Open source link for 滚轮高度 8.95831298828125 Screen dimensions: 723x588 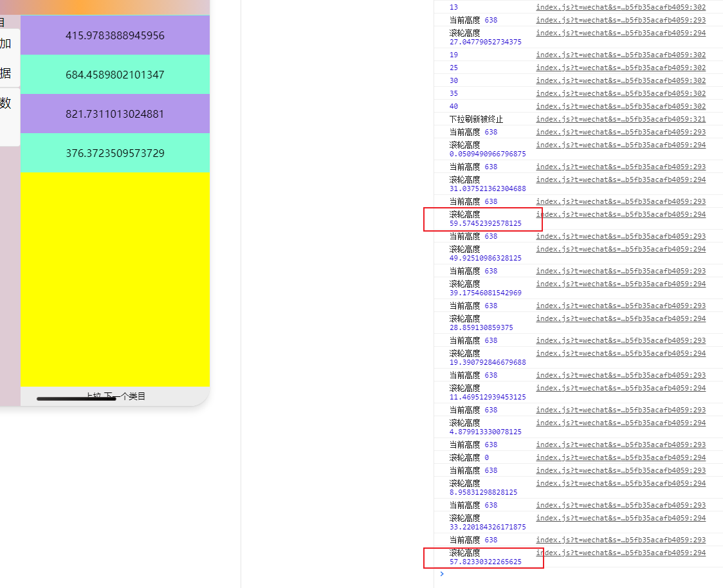click(x=621, y=484)
